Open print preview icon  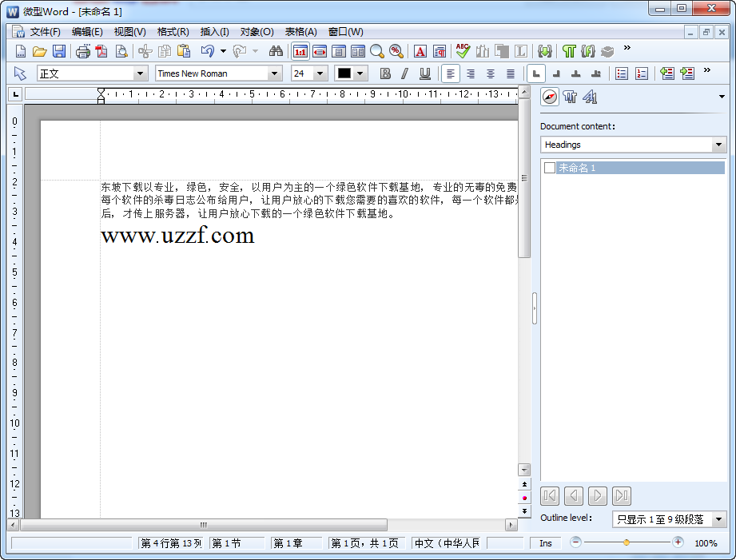(121, 51)
